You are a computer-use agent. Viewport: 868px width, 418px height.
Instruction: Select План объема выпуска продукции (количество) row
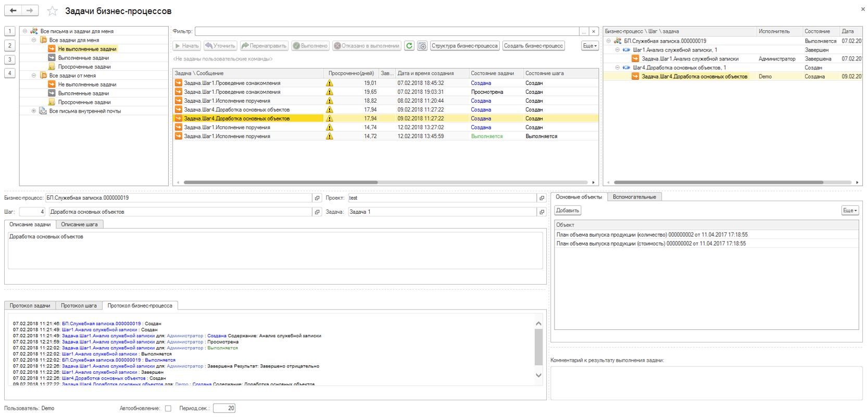(706, 235)
